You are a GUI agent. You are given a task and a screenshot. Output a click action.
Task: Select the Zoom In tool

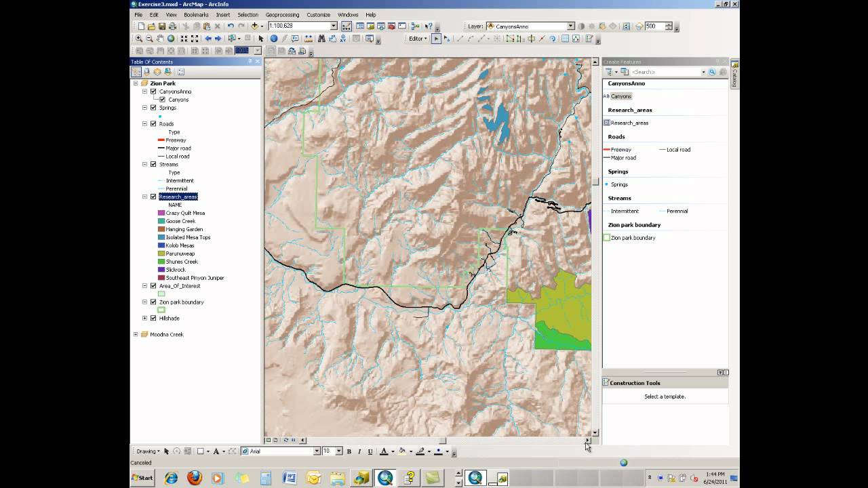[139, 39]
